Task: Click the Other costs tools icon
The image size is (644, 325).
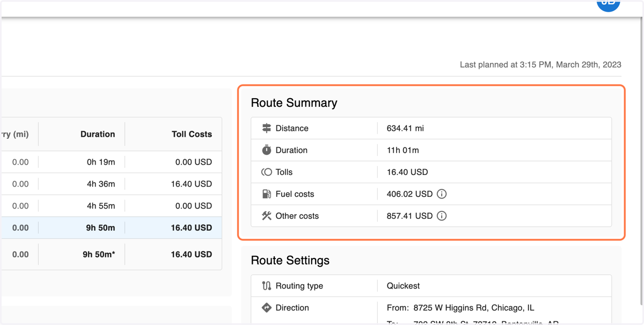Action: 266,216
